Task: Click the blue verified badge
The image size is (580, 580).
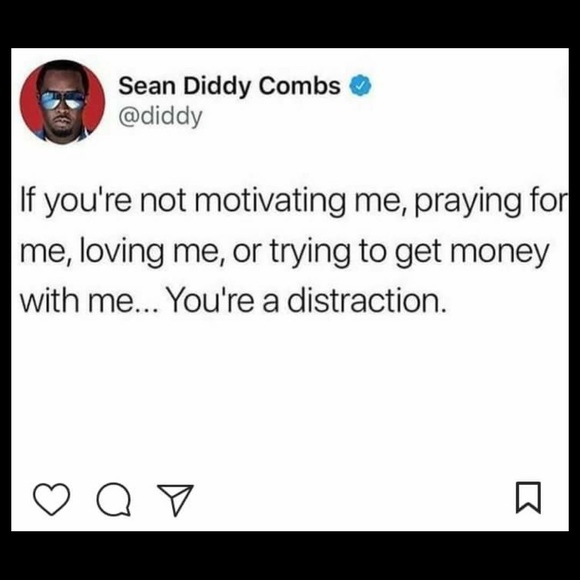Action: [360, 86]
